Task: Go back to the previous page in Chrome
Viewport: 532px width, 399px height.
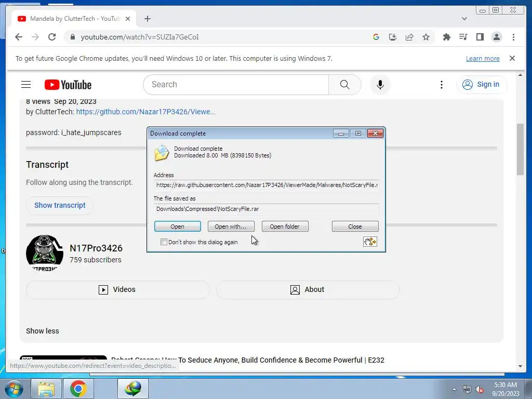Action: 19,37
